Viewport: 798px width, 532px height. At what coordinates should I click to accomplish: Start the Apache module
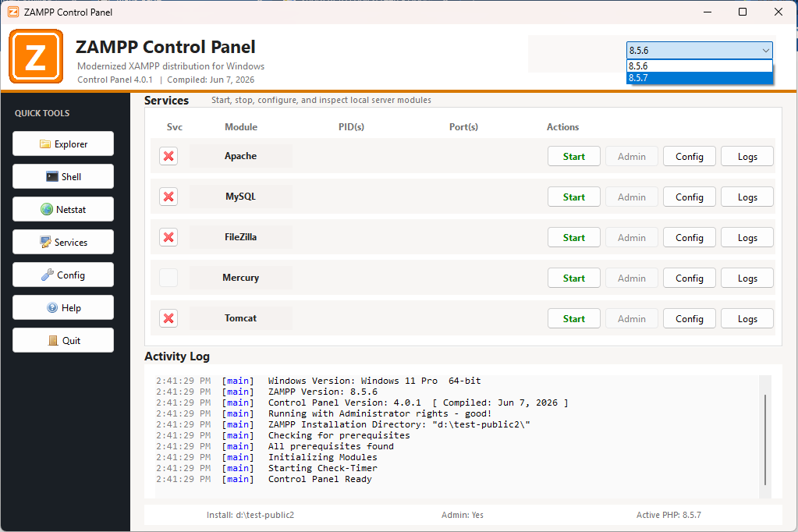[x=573, y=156]
